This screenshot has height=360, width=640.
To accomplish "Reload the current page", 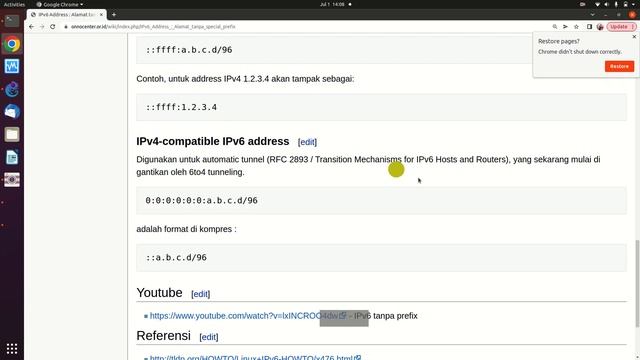I will 53,27.
